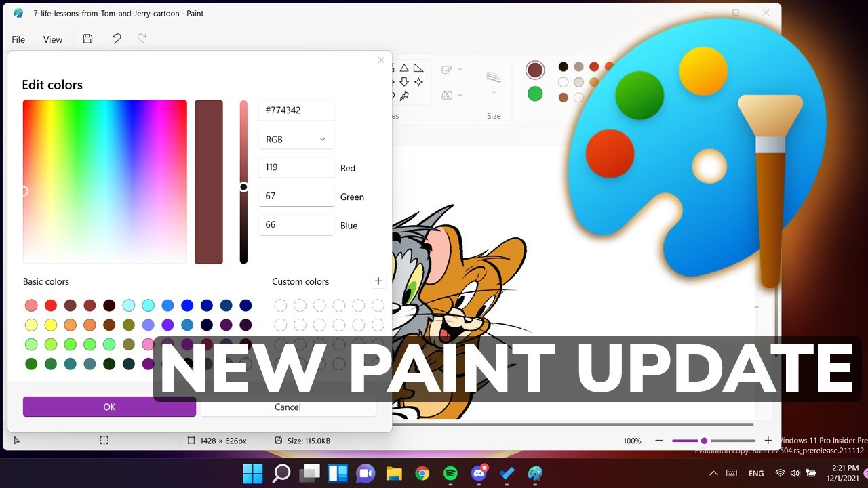Click the color value slider handle
The height and width of the screenshot is (488, 868).
click(x=243, y=187)
